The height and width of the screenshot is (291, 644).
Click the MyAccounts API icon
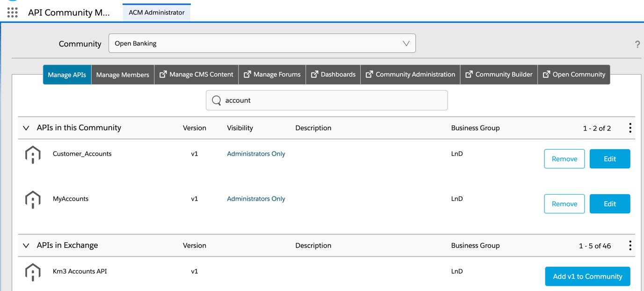click(x=33, y=200)
